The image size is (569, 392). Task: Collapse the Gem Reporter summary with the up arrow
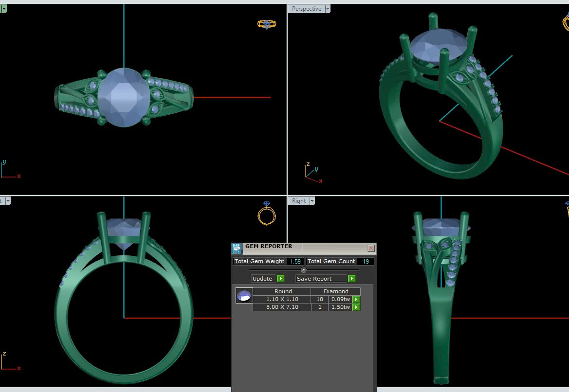click(304, 270)
